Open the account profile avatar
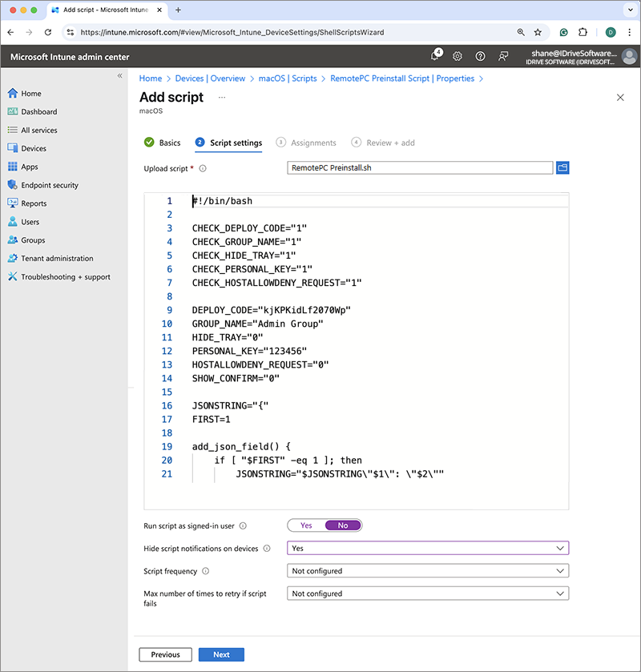This screenshot has width=641, height=672. tap(630, 56)
